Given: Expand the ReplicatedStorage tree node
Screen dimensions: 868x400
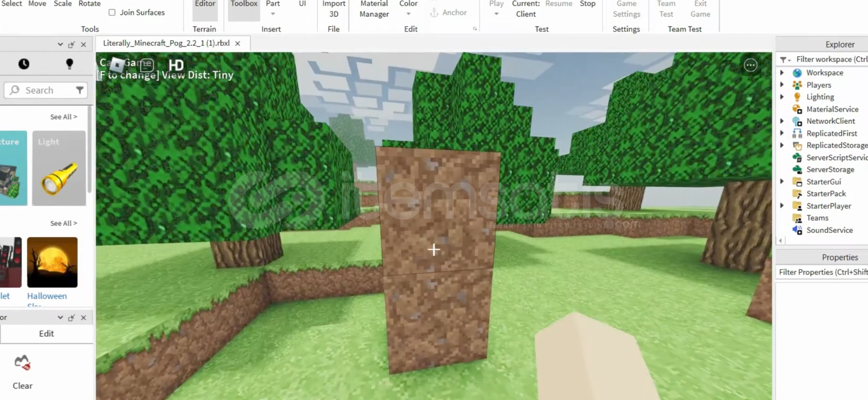Looking at the screenshot, I should 782,145.
